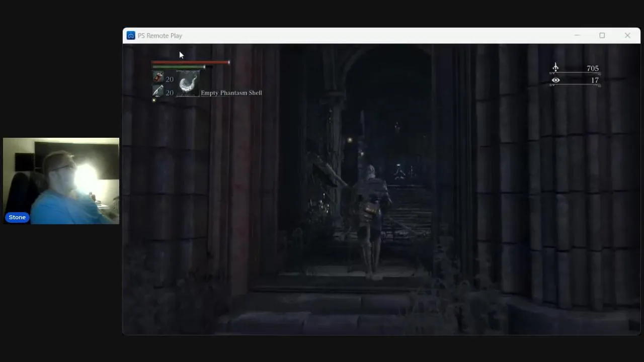Click the "Stone" name badge
The height and width of the screenshot is (362, 644).
[x=17, y=217]
